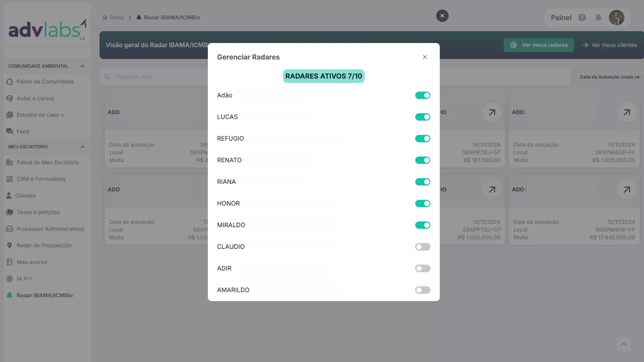Open the user profile avatar

point(616,18)
